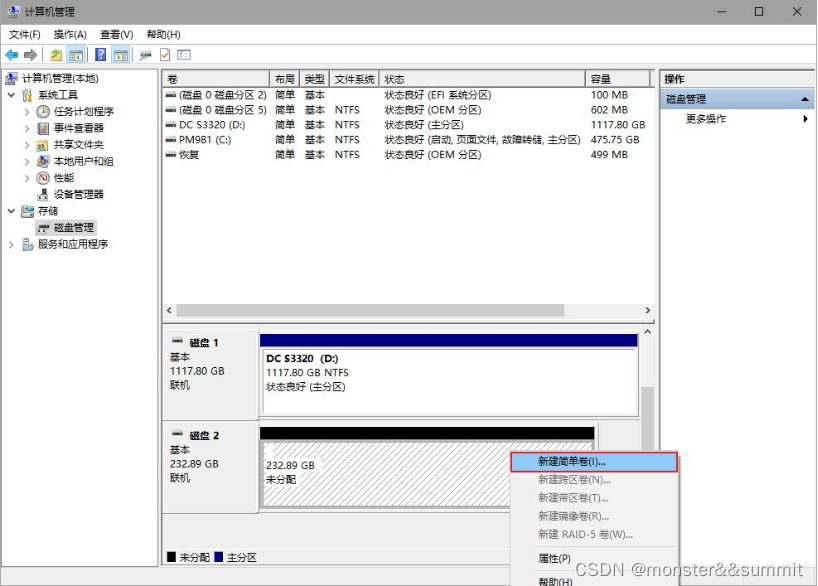Choose 新建简单卷(I)... from context menu
This screenshot has height=586, width=818.
(x=594, y=462)
